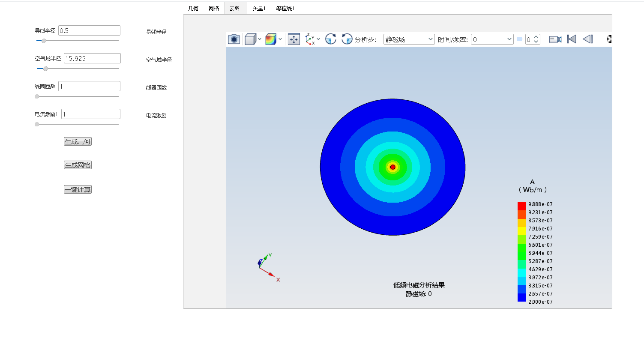Click legend value 3.315e-07
The width and height of the screenshot is (644, 344).
[x=540, y=286]
